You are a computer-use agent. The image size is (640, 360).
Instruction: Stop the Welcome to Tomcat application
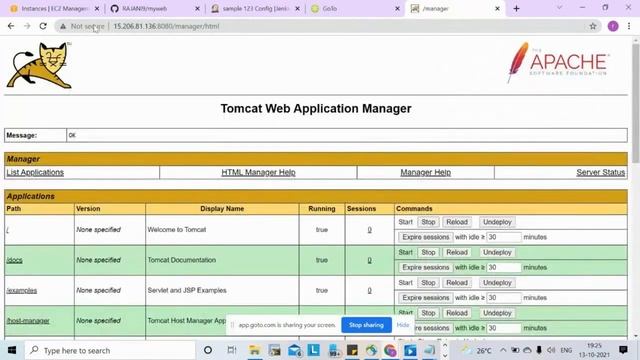(428, 222)
